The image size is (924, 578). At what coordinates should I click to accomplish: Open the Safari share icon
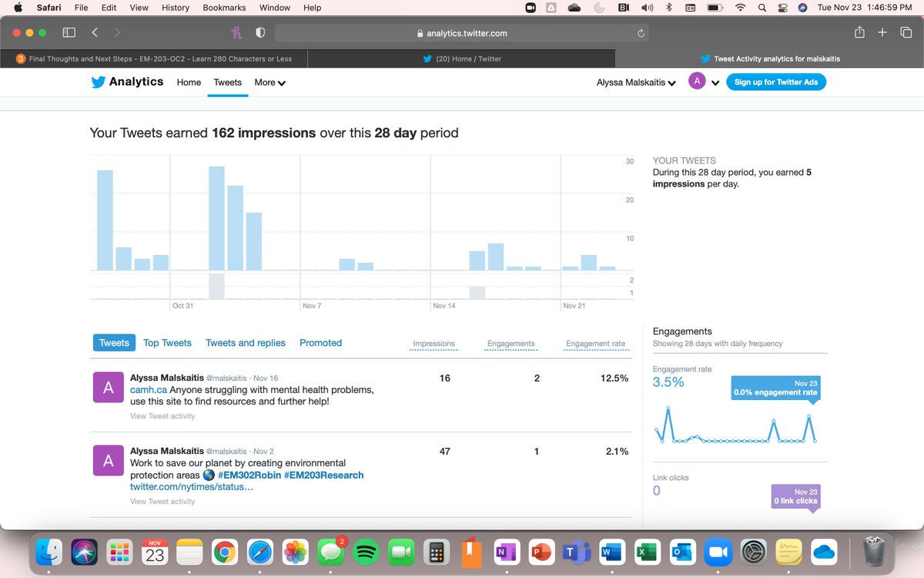click(x=859, y=32)
